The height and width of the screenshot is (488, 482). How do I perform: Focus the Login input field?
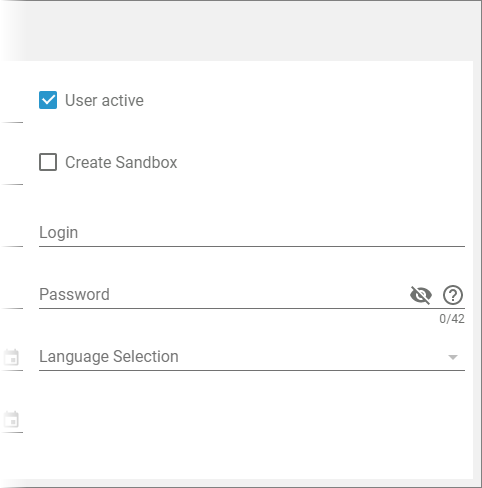pyautogui.click(x=252, y=233)
